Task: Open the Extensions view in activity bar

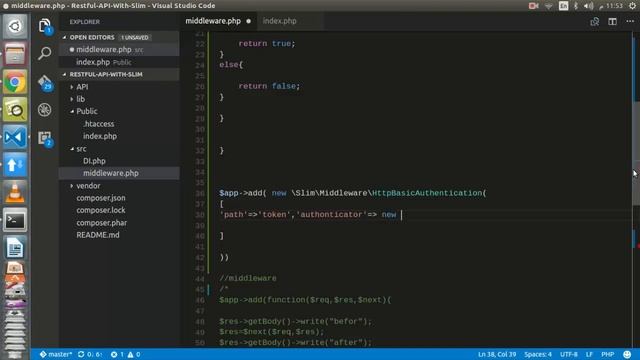Action: pyautogui.click(x=44, y=138)
